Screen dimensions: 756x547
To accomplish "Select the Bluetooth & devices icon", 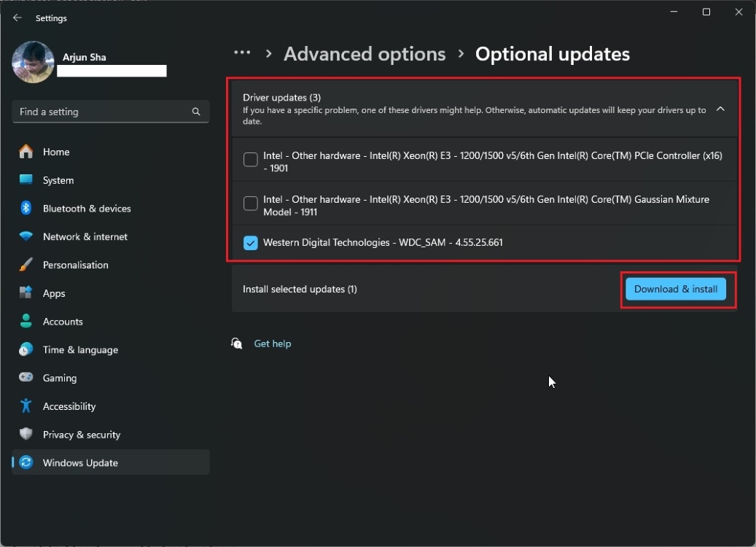I will tap(26, 209).
